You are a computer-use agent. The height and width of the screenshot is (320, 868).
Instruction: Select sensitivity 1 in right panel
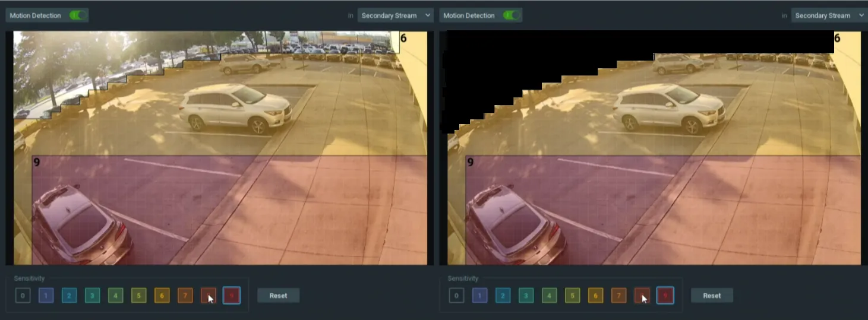click(479, 295)
